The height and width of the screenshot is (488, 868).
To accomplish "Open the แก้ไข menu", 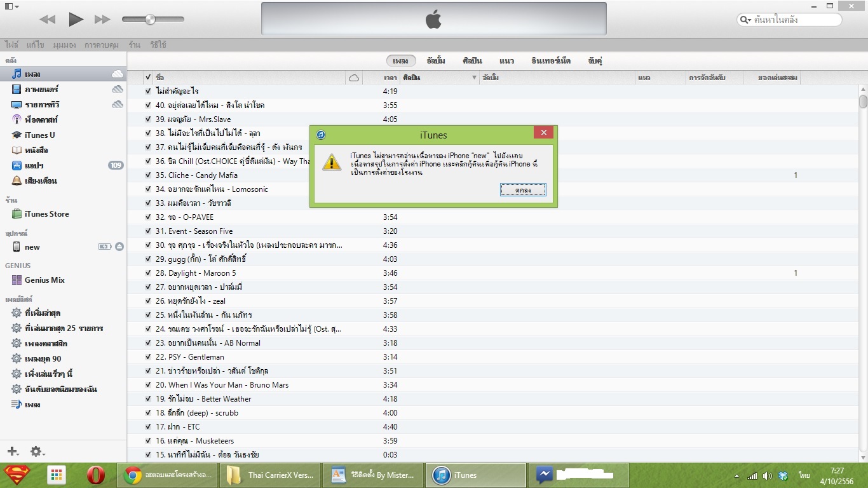I will (x=36, y=45).
